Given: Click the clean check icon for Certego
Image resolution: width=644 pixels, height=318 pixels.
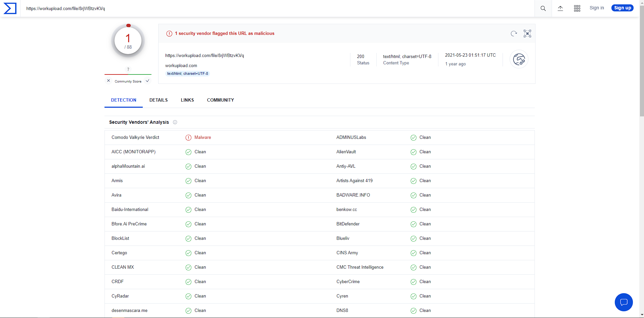Looking at the screenshot, I should click(188, 253).
